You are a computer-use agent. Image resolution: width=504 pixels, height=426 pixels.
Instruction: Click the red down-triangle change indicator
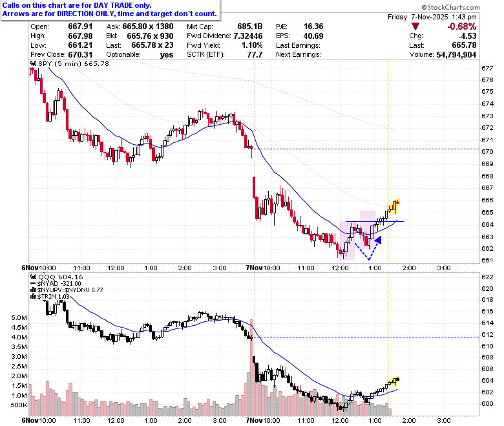click(415, 27)
